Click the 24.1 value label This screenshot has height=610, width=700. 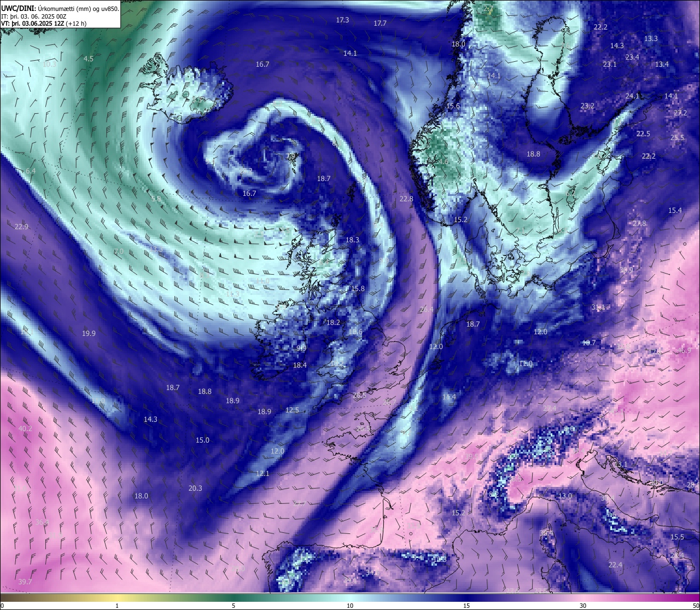click(632, 96)
